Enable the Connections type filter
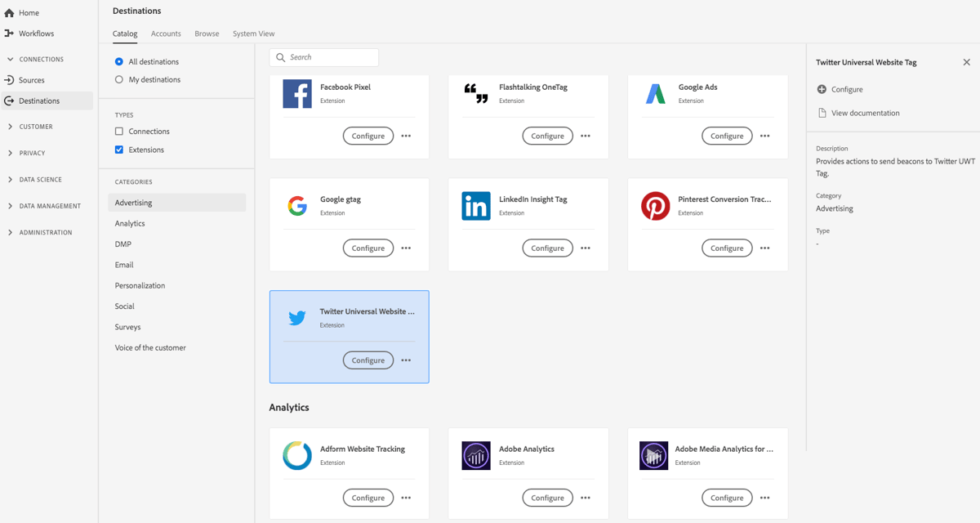 [118, 131]
